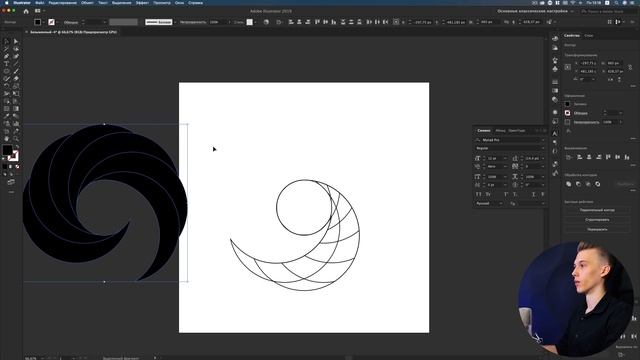Click the fx effects icon in Properties
The width and height of the screenshot is (640, 360).
pos(568,131)
